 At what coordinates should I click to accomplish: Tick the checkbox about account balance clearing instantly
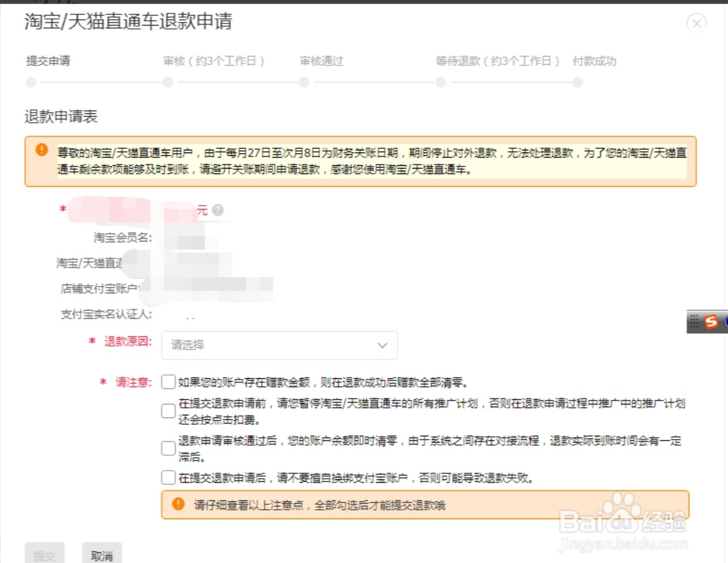pos(168,448)
